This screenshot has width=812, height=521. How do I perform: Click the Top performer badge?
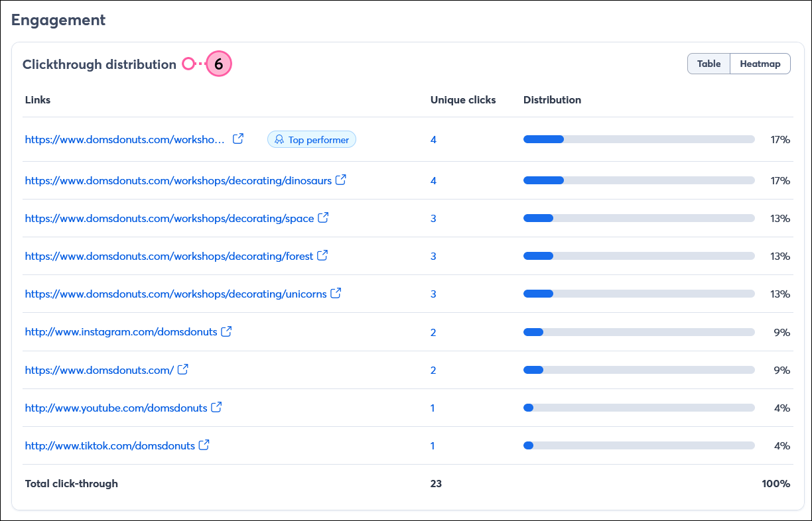coord(312,139)
